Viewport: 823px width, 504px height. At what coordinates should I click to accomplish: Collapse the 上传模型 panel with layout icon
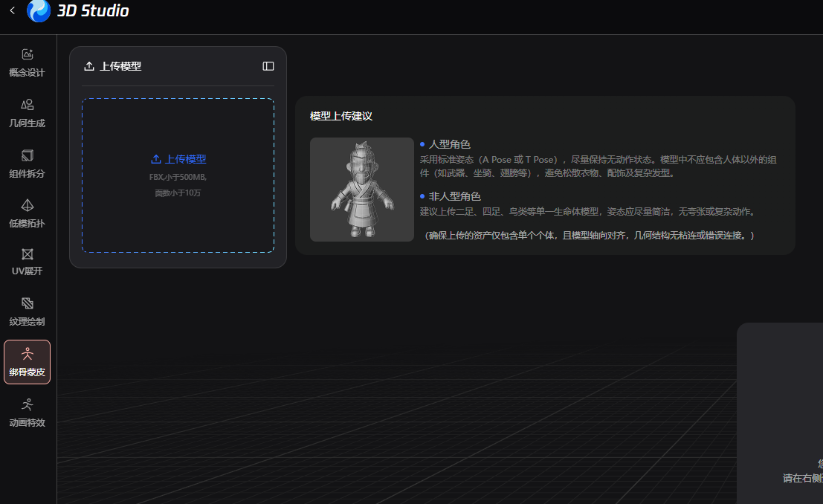pos(268,66)
